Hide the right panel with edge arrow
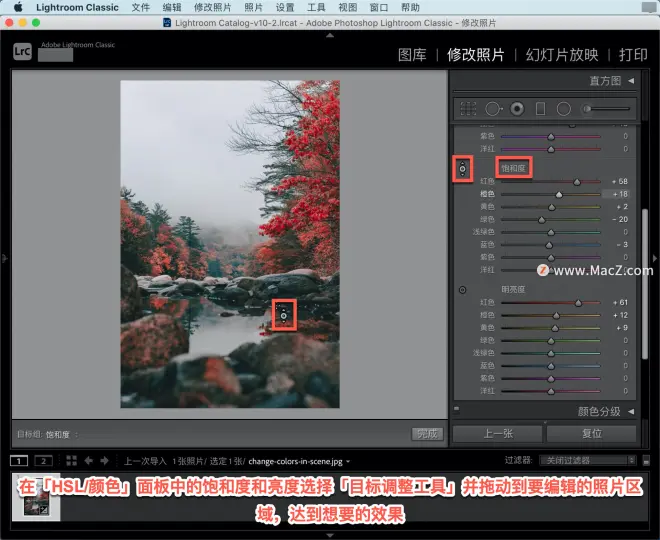 [x=655, y=258]
